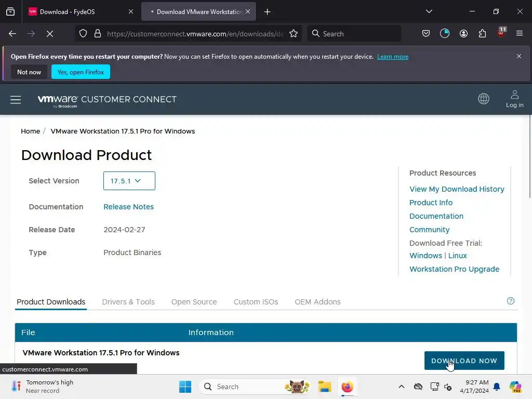Click the Not now button
The image size is (532, 399).
[29, 72]
